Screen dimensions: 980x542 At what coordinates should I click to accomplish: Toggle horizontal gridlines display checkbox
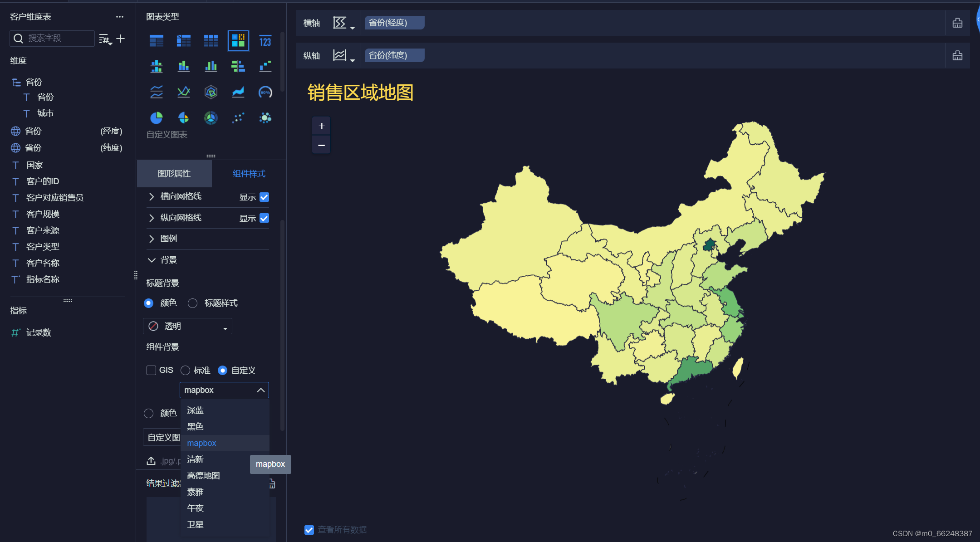pos(264,197)
